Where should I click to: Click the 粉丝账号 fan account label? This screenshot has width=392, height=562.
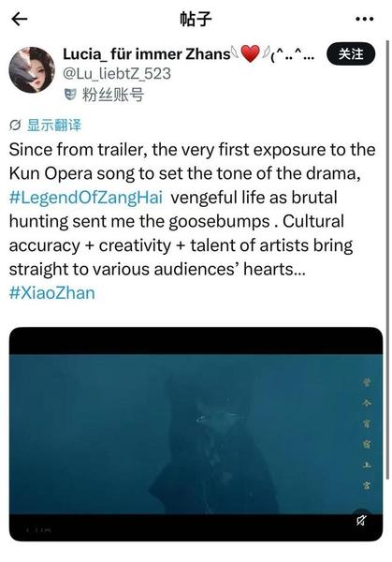(x=113, y=95)
